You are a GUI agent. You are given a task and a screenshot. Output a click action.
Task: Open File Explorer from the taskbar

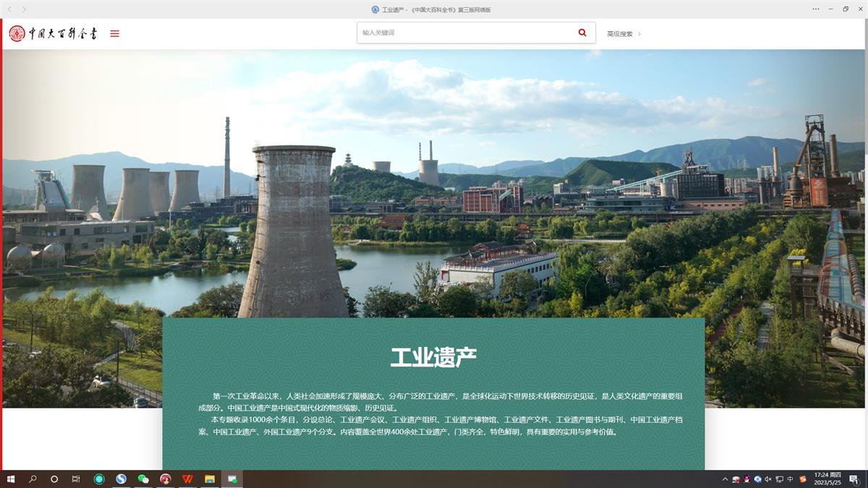click(x=210, y=478)
